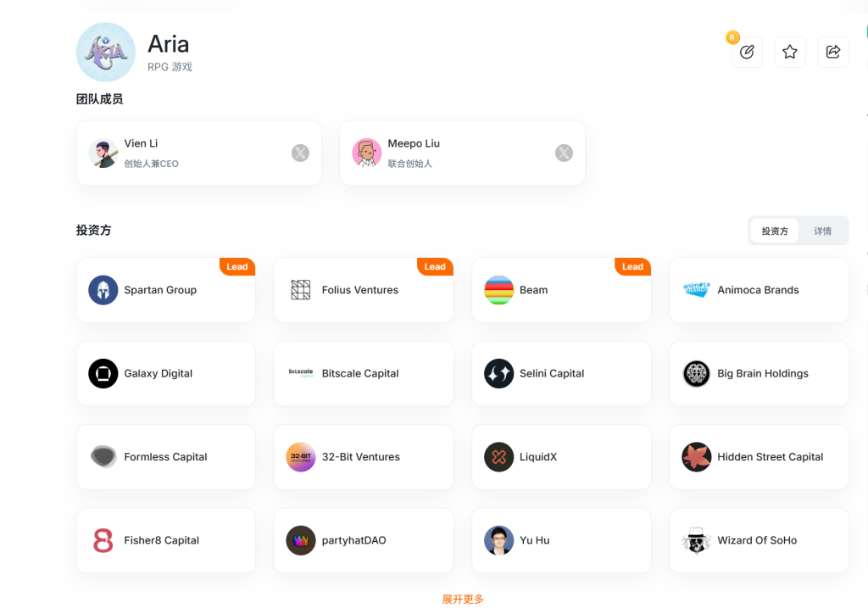868x614 pixels.
Task: Open the Animoca Brands investor name
Action: (758, 290)
